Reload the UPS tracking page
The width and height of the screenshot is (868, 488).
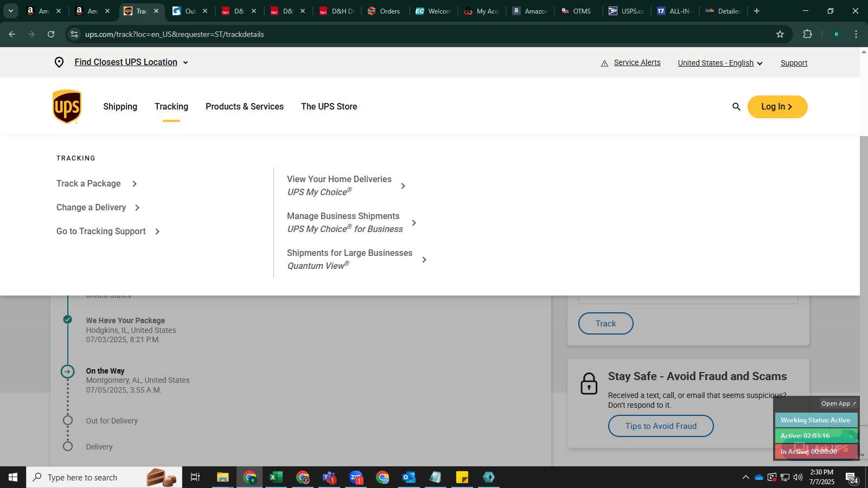click(x=51, y=34)
